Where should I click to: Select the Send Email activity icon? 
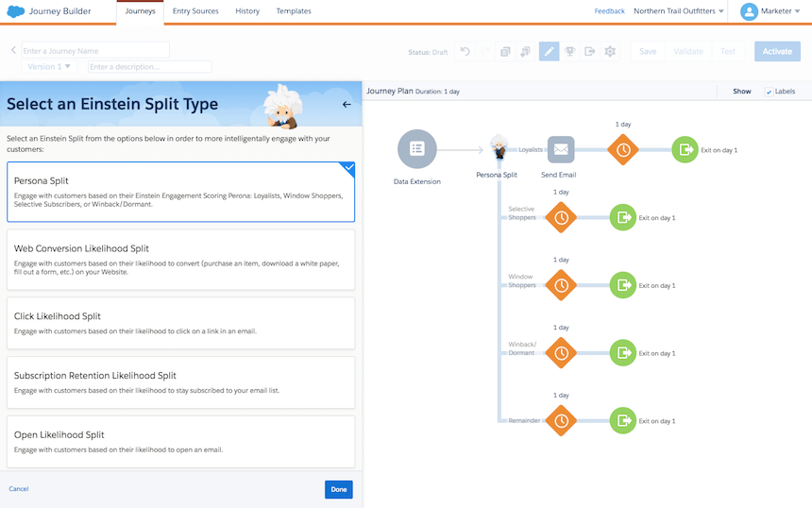[561, 149]
